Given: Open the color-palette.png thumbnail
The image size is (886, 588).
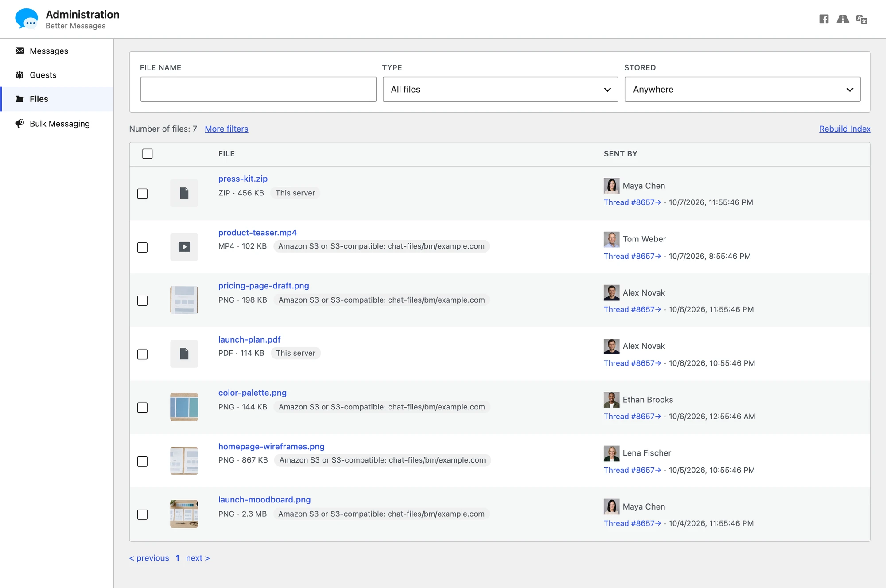Looking at the screenshot, I should coord(184,407).
